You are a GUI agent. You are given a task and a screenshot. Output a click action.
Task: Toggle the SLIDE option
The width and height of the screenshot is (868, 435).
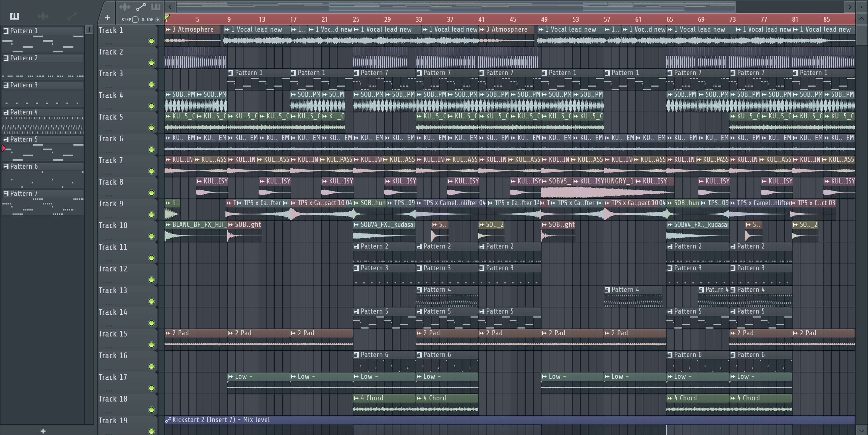[157, 20]
